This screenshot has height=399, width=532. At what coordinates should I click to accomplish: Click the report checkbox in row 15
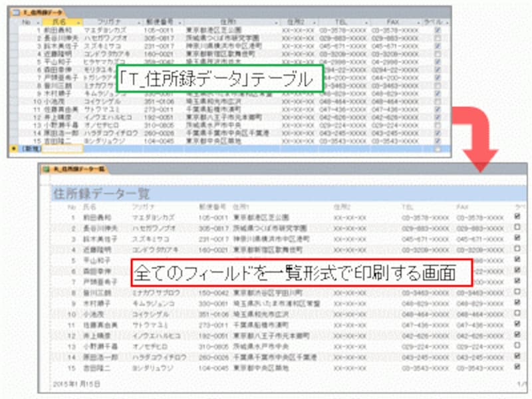517,367
